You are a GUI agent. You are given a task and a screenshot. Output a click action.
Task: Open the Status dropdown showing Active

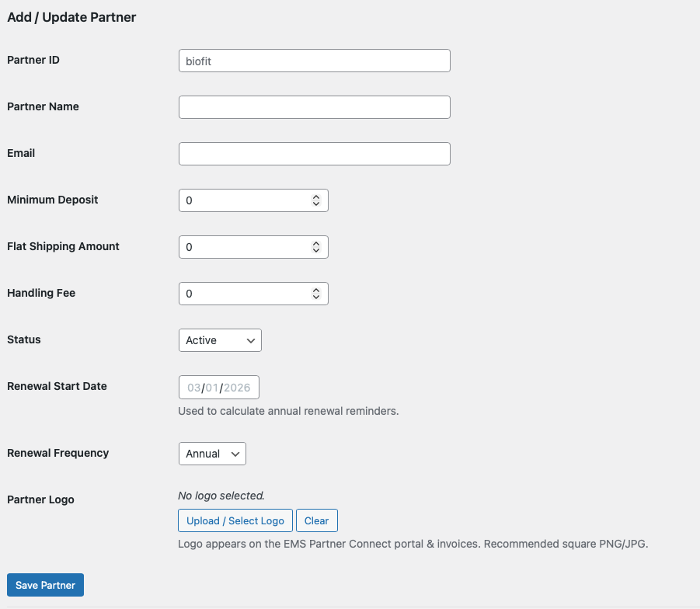point(220,340)
